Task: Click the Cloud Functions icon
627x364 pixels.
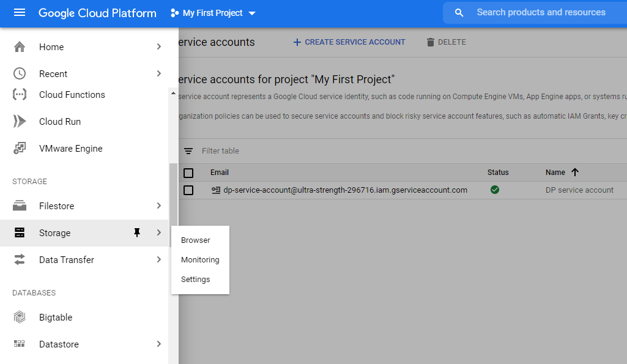Action: (19, 94)
